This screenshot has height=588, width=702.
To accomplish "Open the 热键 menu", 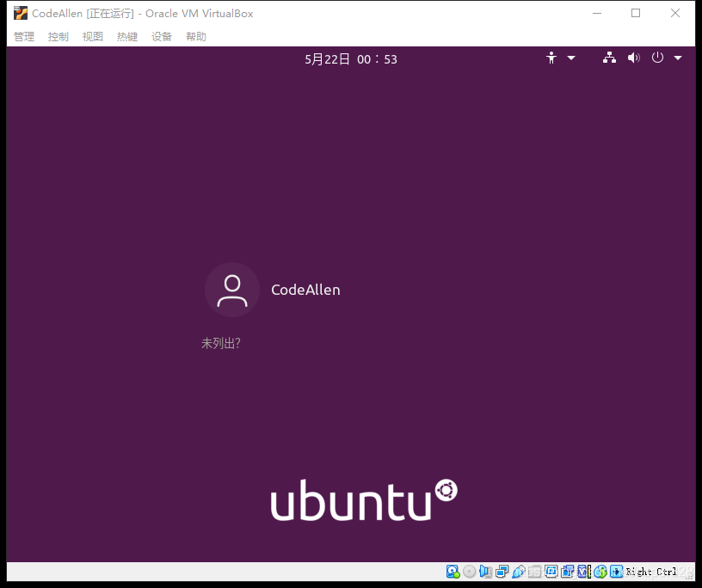I will tap(127, 37).
